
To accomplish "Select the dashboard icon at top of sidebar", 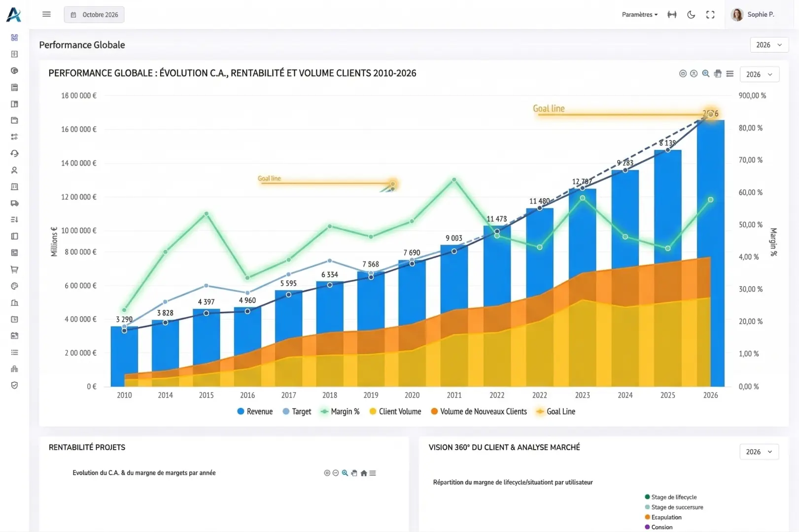I will 14,37.
